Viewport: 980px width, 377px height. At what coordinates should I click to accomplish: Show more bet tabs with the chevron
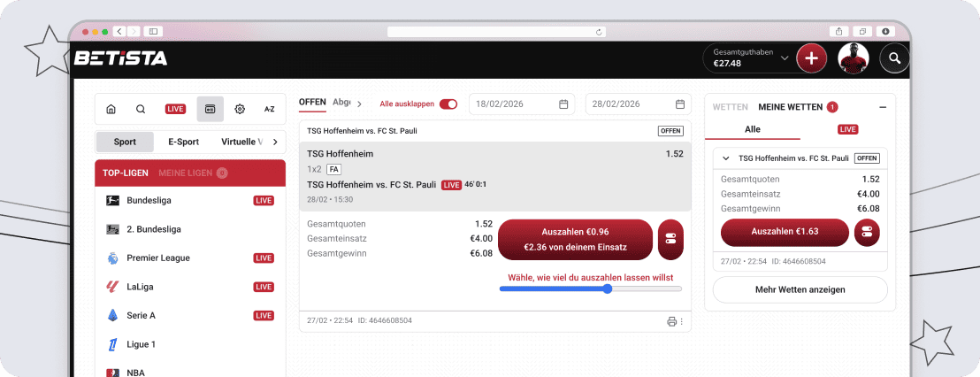(359, 104)
